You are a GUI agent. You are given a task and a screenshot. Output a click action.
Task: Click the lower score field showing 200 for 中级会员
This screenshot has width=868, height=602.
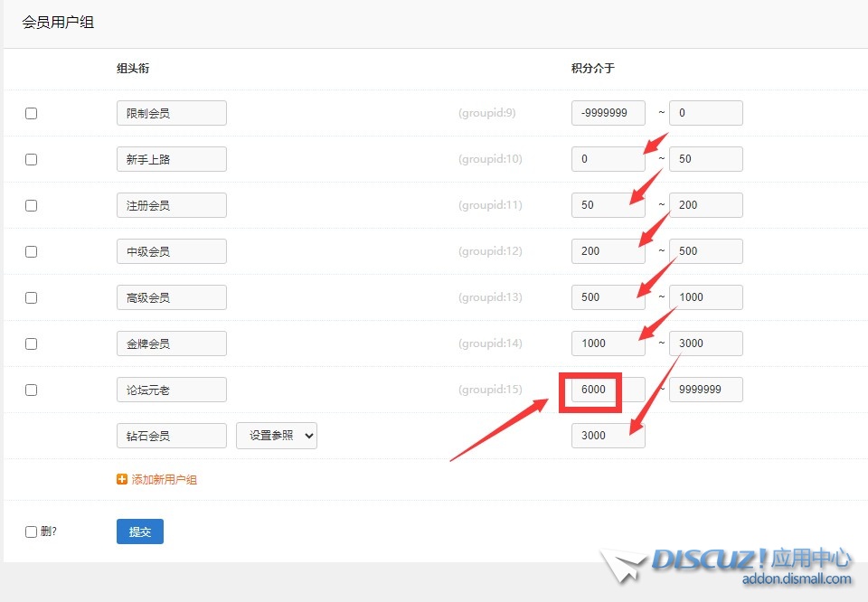click(609, 251)
